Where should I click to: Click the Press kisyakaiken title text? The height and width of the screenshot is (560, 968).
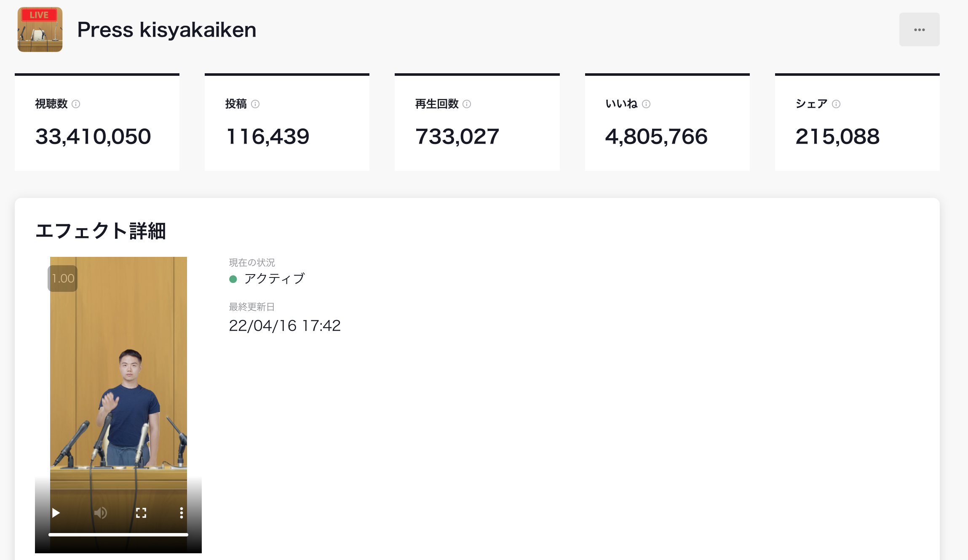167,30
